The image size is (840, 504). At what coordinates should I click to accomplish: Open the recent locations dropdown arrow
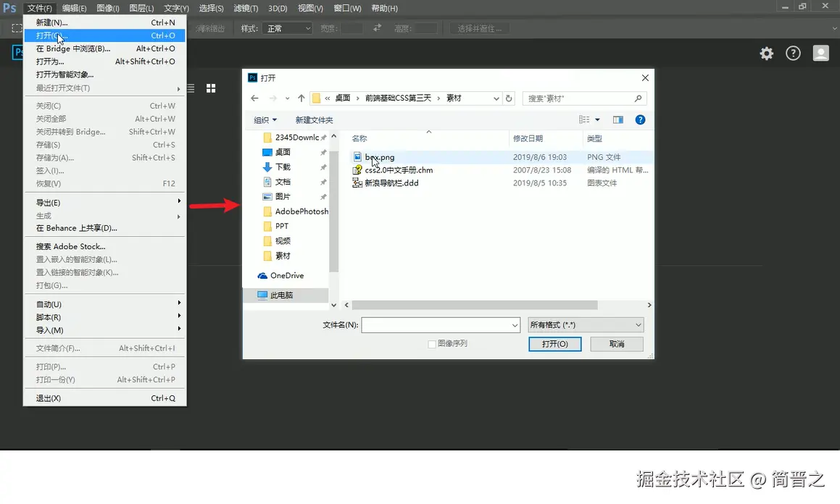point(287,98)
